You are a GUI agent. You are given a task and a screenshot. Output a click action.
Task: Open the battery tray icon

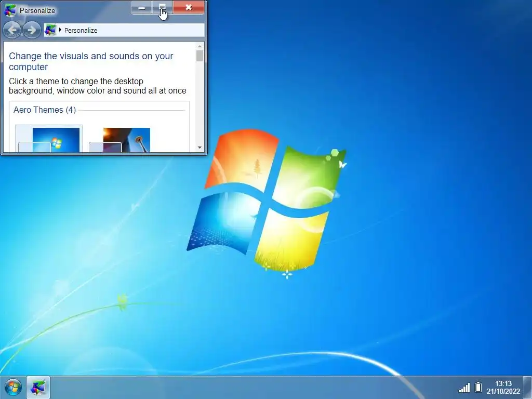pos(478,387)
